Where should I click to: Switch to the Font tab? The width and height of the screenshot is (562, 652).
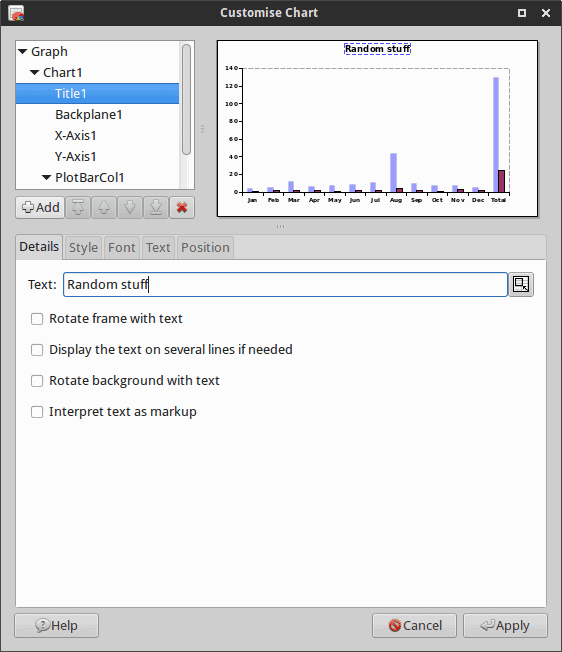tap(122, 248)
